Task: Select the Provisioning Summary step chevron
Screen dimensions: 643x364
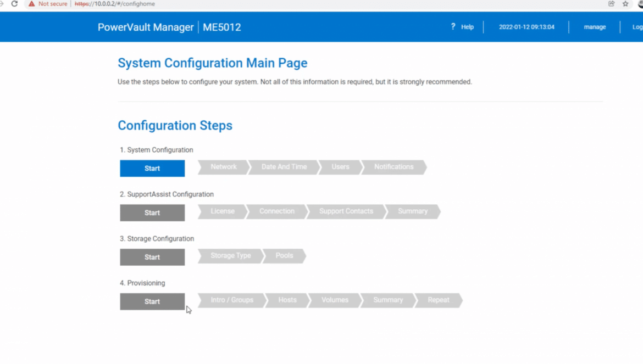Action: click(x=388, y=300)
